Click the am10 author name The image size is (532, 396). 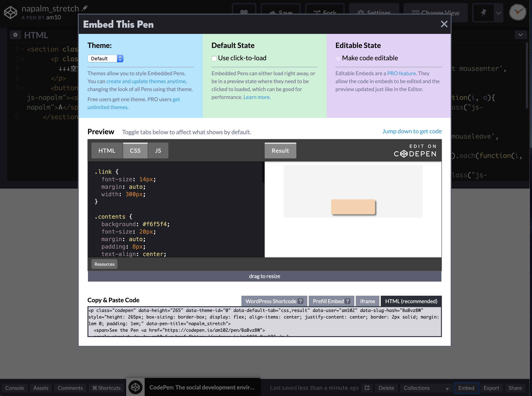pos(53,17)
